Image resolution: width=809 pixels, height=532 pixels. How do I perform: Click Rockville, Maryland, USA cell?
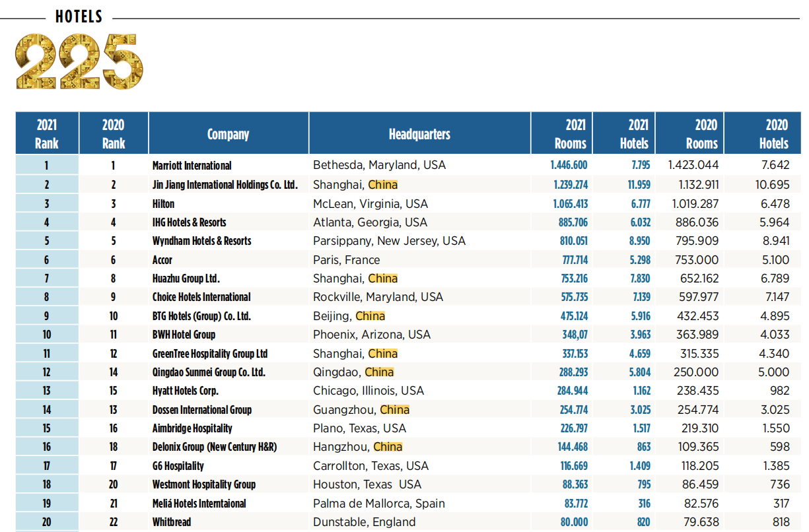coord(378,297)
